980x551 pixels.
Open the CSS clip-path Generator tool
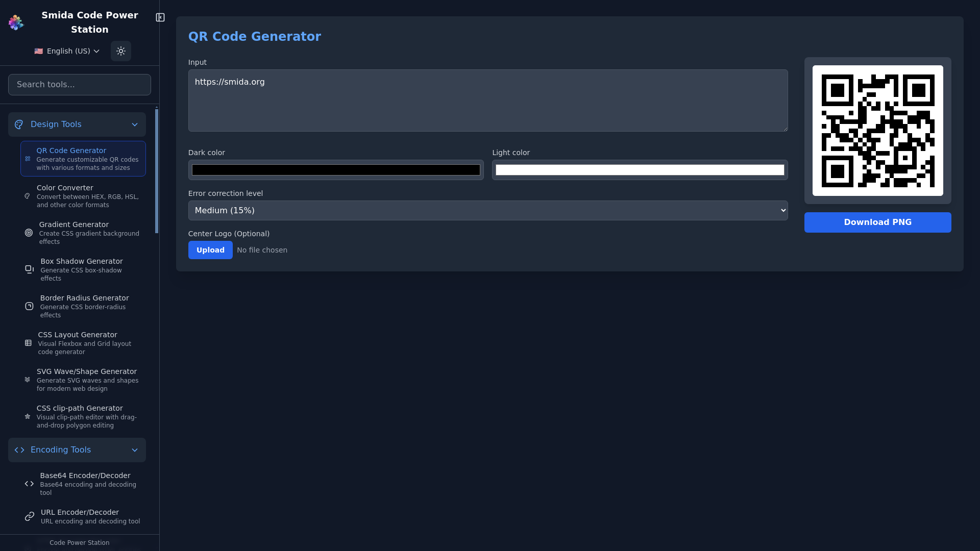tap(83, 416)
